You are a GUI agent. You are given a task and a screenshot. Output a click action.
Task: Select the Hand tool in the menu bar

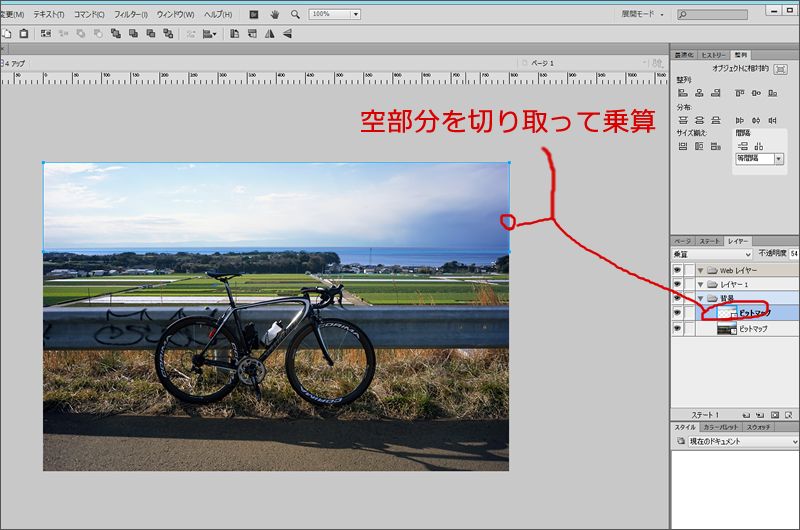coord(274,14)
